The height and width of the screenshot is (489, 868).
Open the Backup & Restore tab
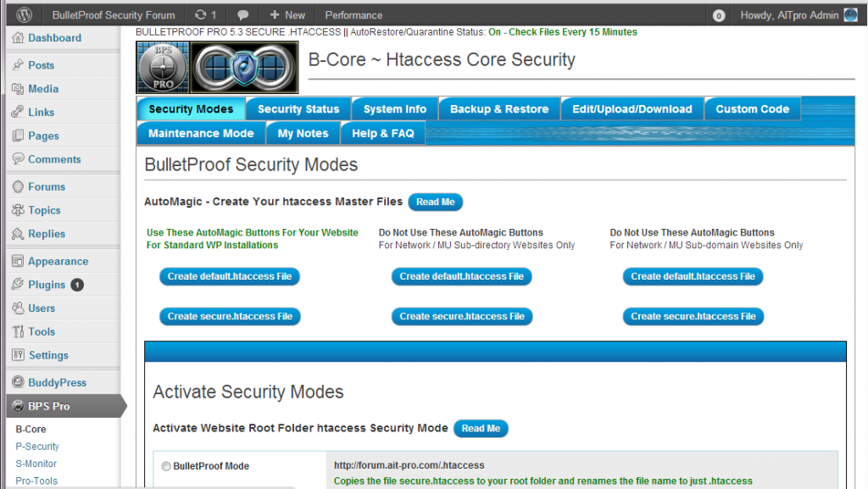(x=498, y=108)
